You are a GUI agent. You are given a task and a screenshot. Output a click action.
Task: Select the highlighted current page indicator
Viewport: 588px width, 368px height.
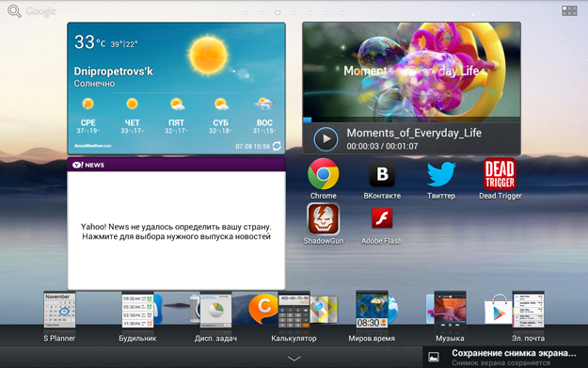point(278,13)
